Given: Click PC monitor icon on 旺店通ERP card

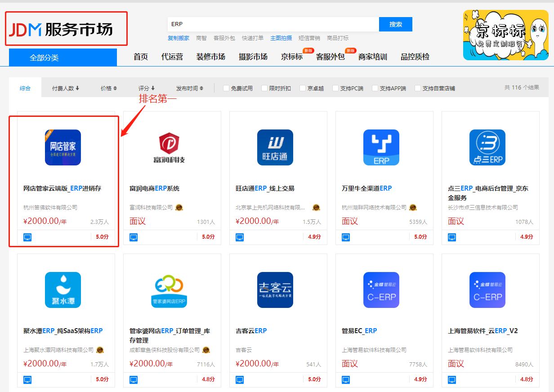Looking at the screenshot, I should point(240,237).
